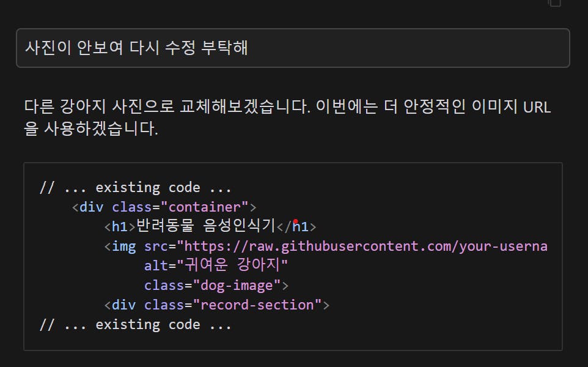Click the copy icon at top right corner
Viewport: 588px width, 367px height.
click(554, 3)
